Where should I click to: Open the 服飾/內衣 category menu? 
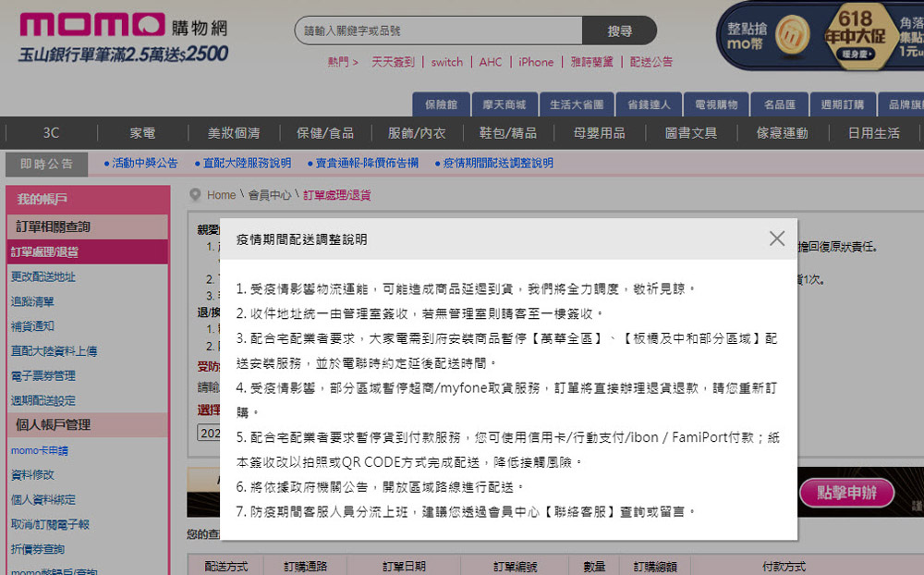tap(417, 133)
